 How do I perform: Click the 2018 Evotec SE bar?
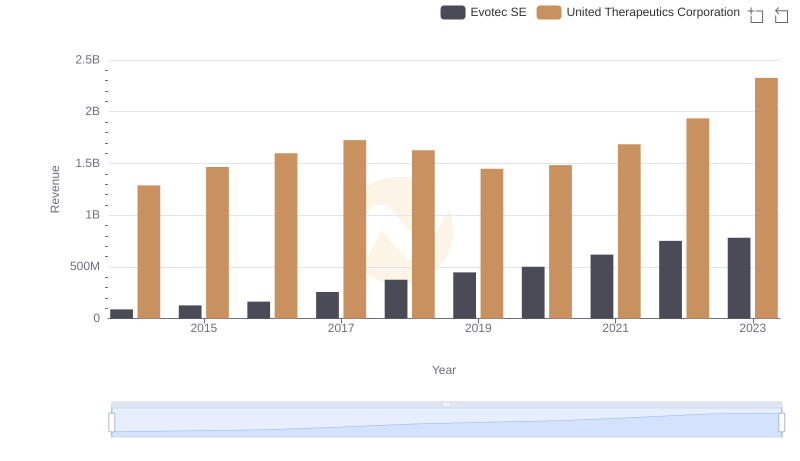click(x=396, y=299)
